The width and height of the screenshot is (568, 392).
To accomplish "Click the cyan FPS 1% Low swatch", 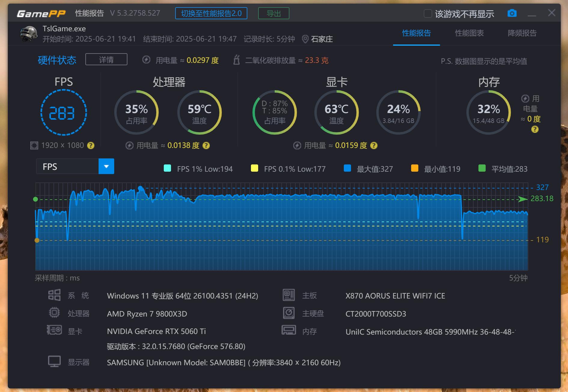I will (167, 168).
